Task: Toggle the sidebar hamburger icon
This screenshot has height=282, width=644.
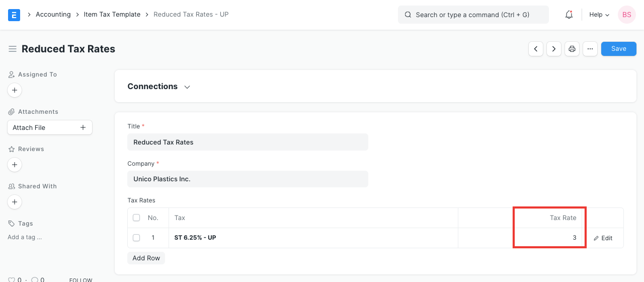Action: click(x=13, y=49)
